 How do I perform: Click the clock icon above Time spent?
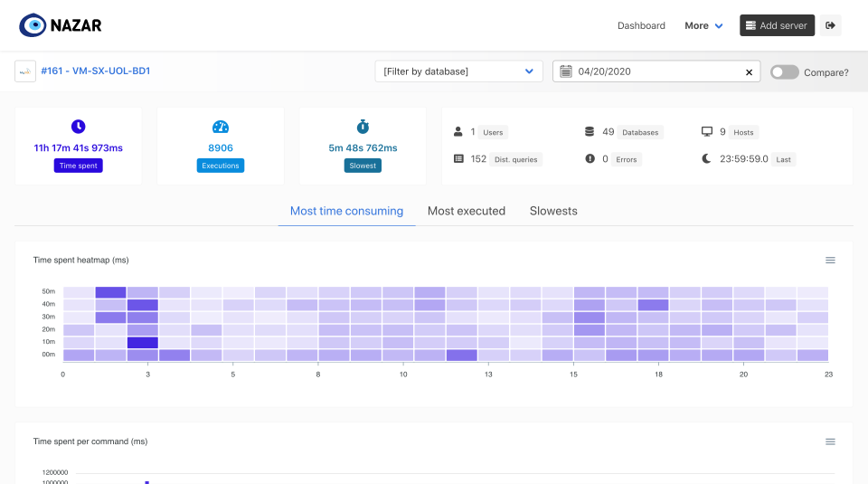point(78,127)
